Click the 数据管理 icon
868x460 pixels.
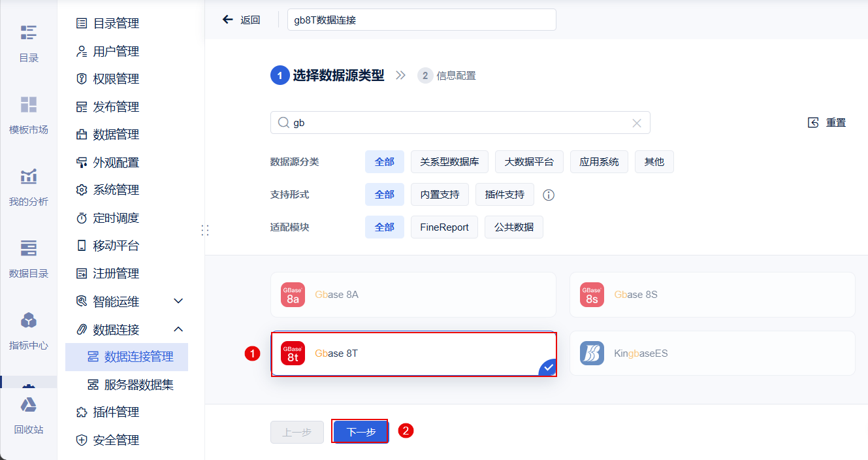pyautogui.click(x=82, y=135)
